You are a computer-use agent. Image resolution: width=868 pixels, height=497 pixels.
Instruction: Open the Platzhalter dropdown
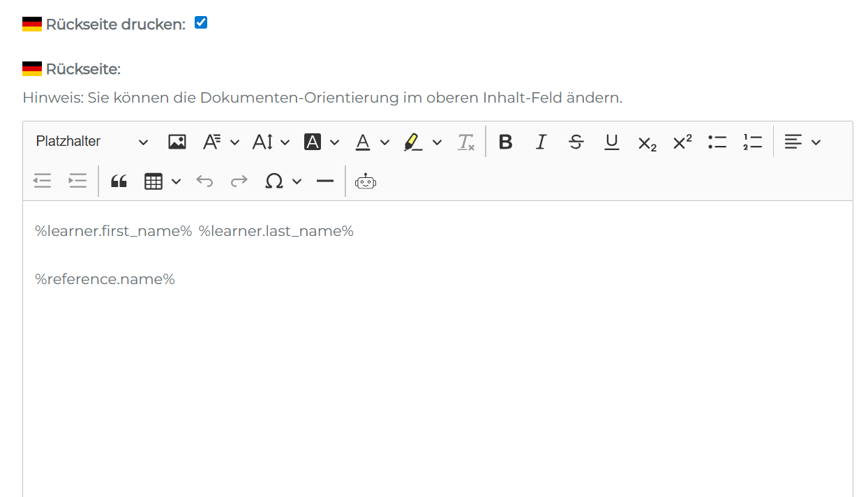[x=92, y=142]
